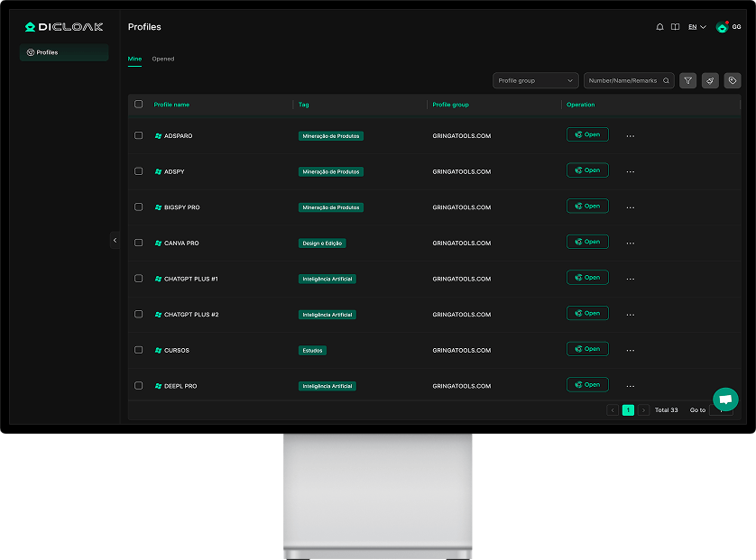Image resolution: width=756 pixels, height=560 pixels.
Task: Open the live chat bubble
Action: [725, 399]
